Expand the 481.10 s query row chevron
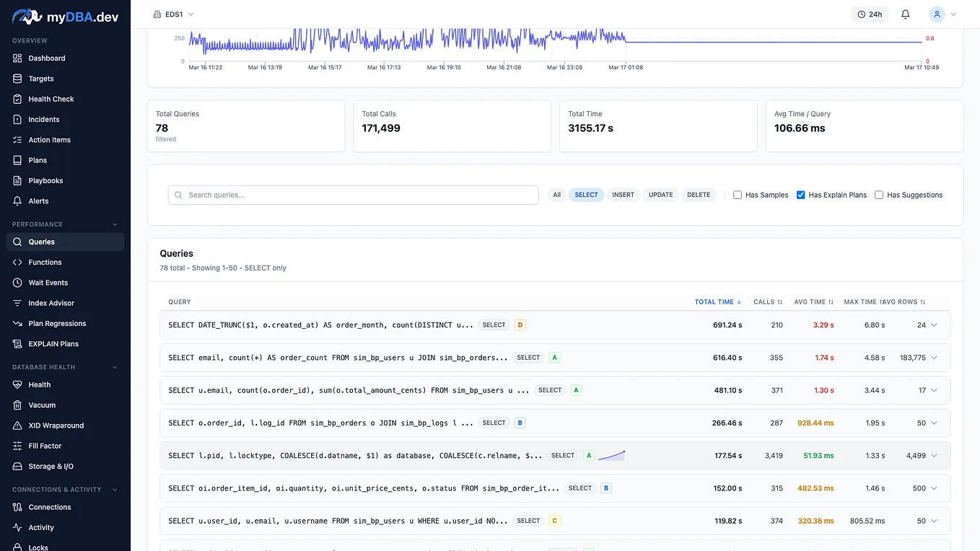980x551 pixels. [x=935, y=390]
